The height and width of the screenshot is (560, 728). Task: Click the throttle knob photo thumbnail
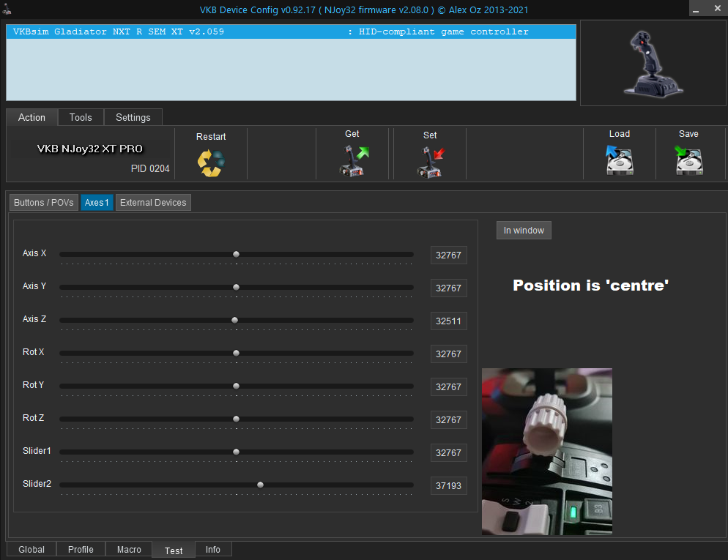[547, 452]
